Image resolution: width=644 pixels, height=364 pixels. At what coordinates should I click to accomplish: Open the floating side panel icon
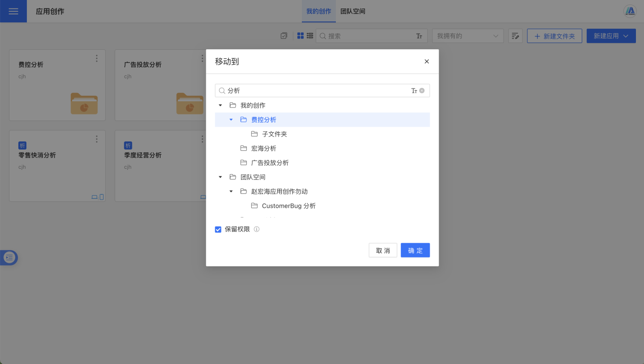tap(9, 257)
